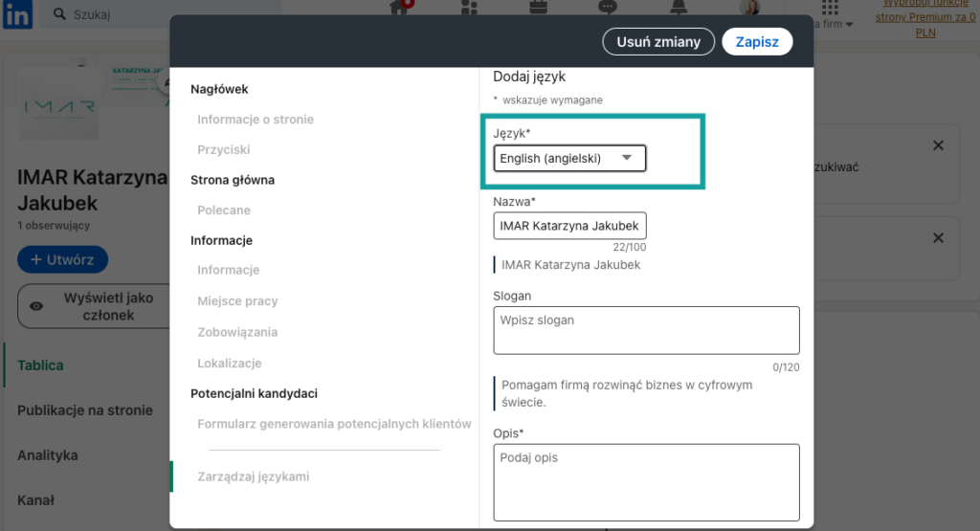Click the Polish slogan reference text
The width and height of the screenshot is (980, 531).
[x=627, y=393]
